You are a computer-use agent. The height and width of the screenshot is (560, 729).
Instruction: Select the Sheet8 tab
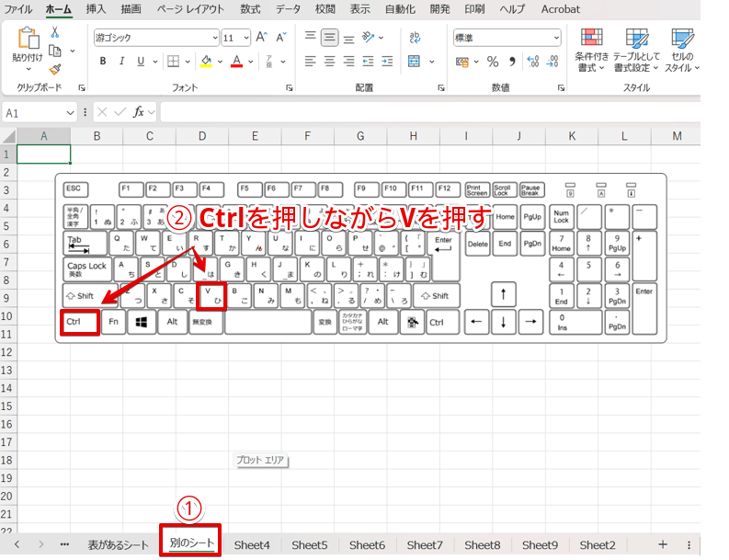click(x=482, y=544)
